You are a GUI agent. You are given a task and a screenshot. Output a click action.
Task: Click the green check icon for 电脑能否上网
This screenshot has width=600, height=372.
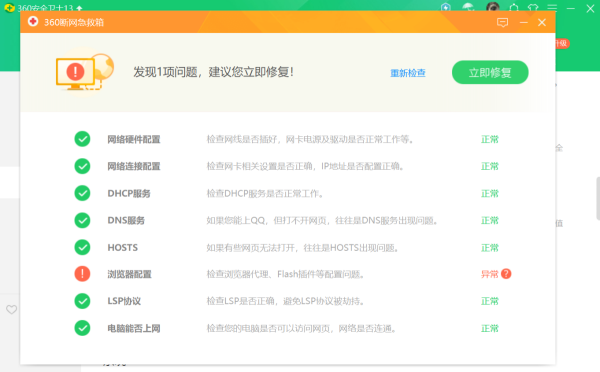click(82, 328)
